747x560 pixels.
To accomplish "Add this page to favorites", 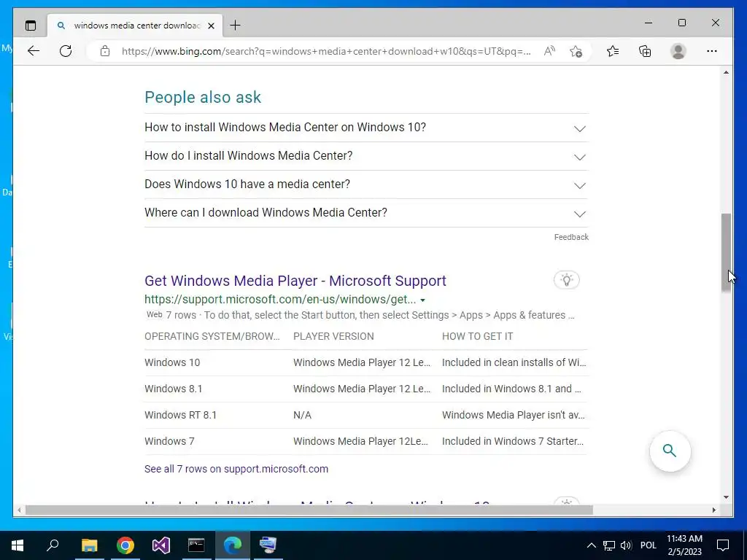I will pos(576,51).
